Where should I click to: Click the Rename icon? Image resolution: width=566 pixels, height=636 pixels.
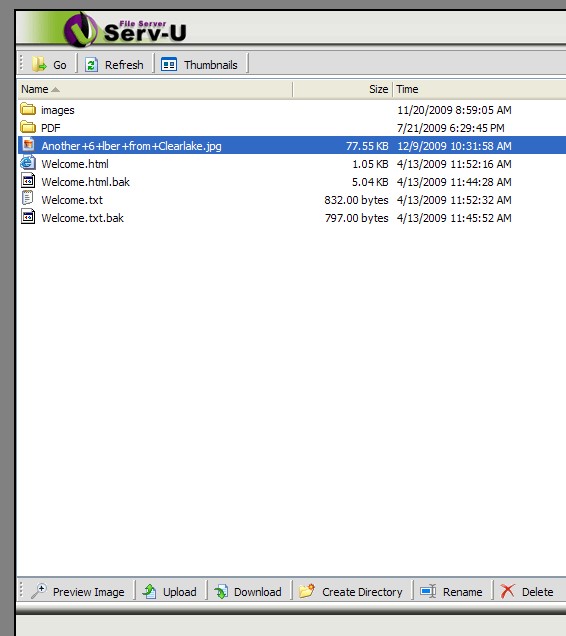pos(428,591)
